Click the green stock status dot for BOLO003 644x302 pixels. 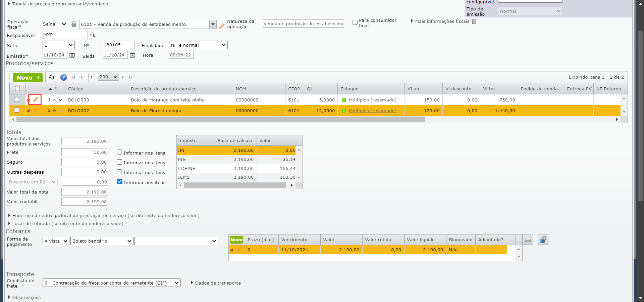(344, 100)
